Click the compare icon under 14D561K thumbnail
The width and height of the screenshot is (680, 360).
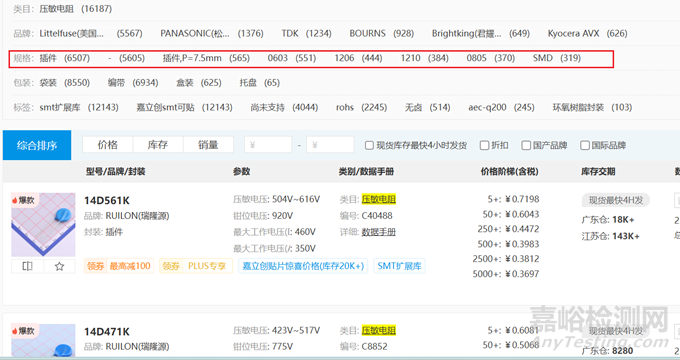click(27, 266)
